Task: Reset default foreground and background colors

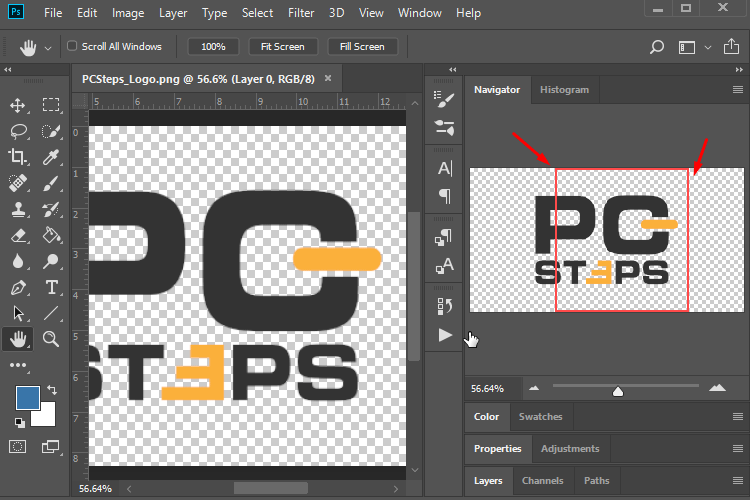Action: (20, 422)
